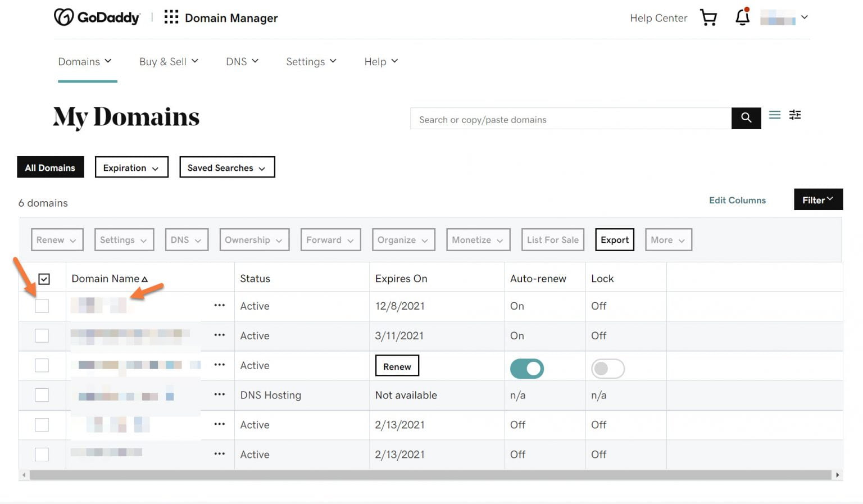Open the display settings sliders icon
The height and width of the screenshot is (504, 863).
795,115
